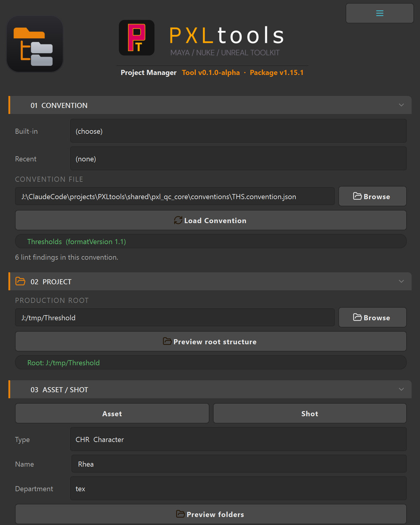Click Preview root structure button
Viewport: 420px width, 525px height.
tap(210, 341)
